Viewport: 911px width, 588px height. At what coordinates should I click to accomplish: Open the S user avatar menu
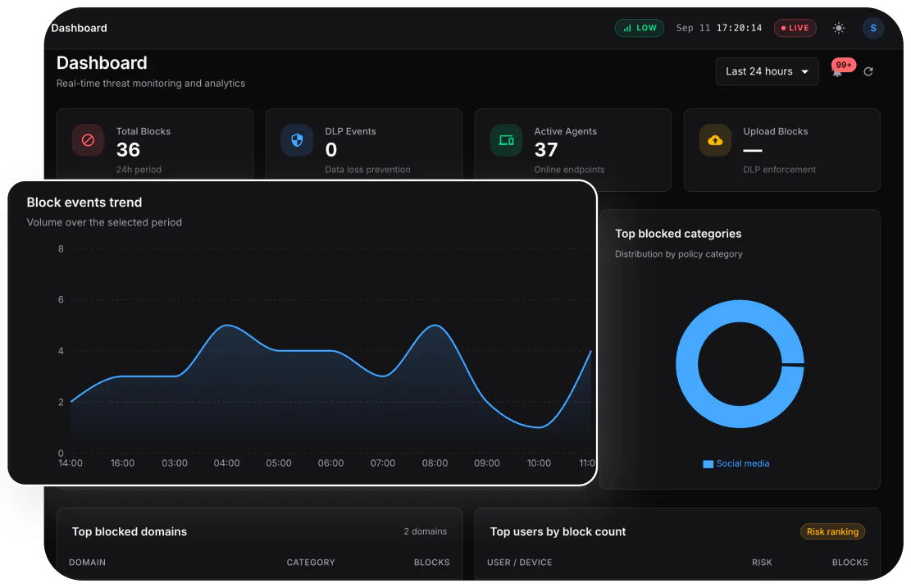coord(873,28)
